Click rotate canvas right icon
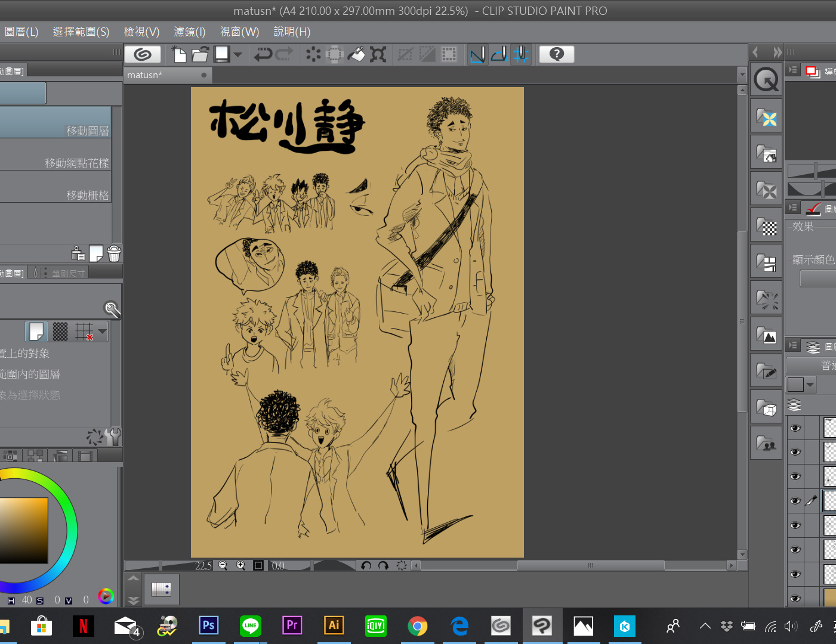The height and width of the screenshot is (644, 836). [383, 565]
